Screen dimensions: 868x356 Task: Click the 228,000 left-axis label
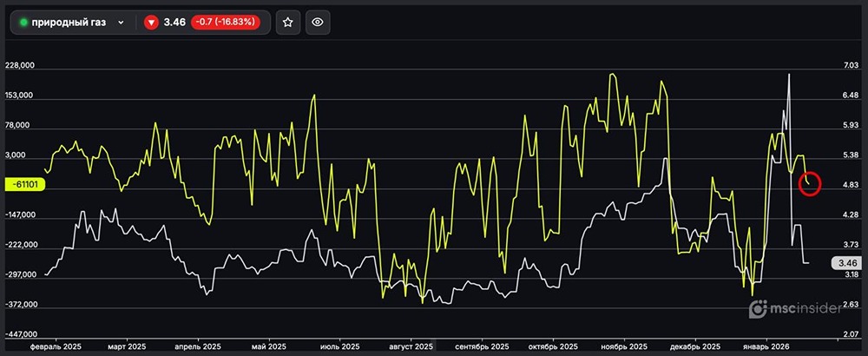(x=19, y=66)
